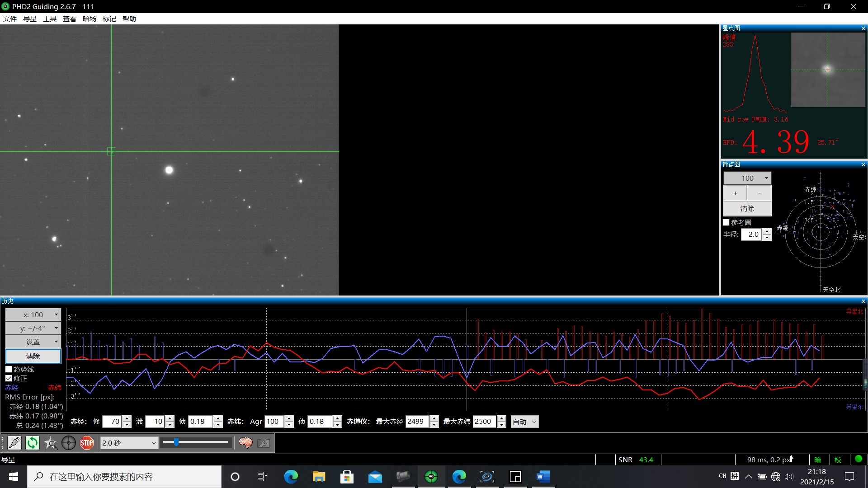
Task: Click the 赤纬 red label in legend
Action: tap(55, 388)
